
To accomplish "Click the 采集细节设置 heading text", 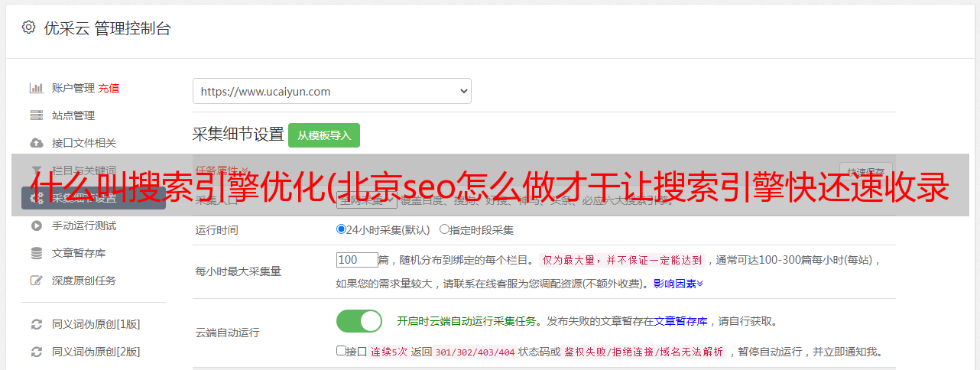I will [239, 135].
